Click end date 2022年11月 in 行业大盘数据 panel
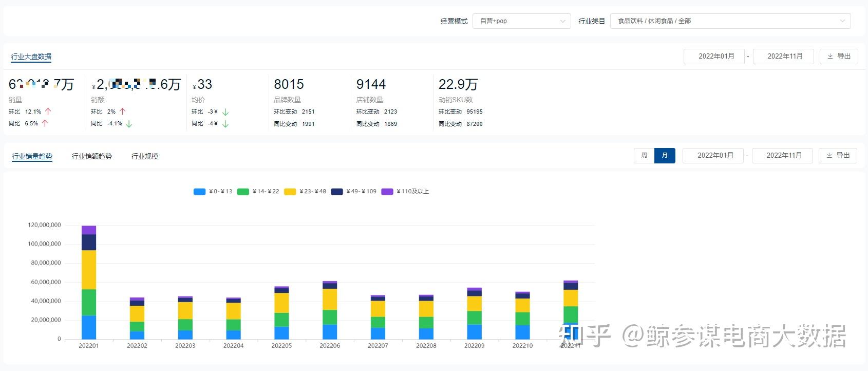 [x=783, y=57]
